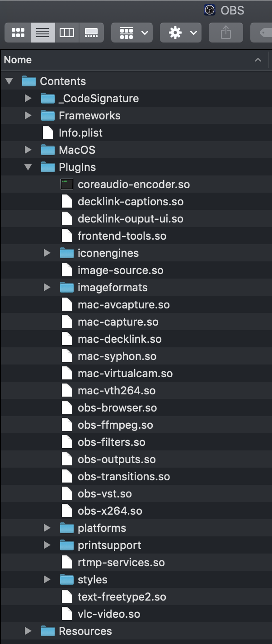Select the list view icon

(42, 32)
